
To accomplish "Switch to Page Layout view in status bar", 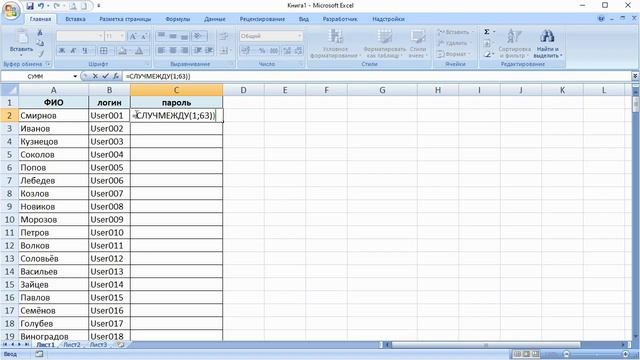I will [526, 354].
